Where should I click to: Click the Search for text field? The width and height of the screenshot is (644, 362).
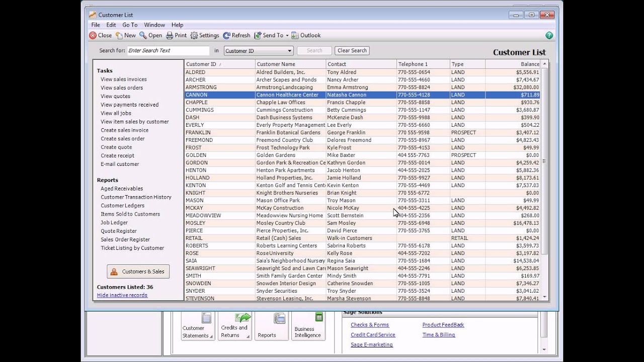coord(168,50)
